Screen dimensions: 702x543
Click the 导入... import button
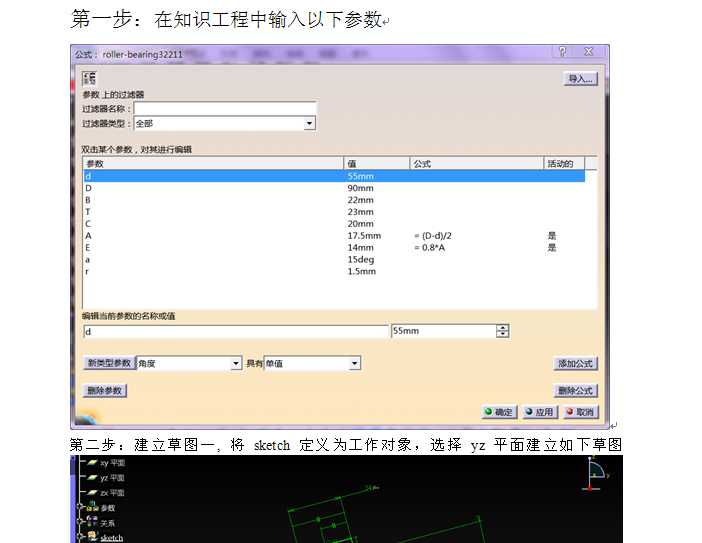580,78
